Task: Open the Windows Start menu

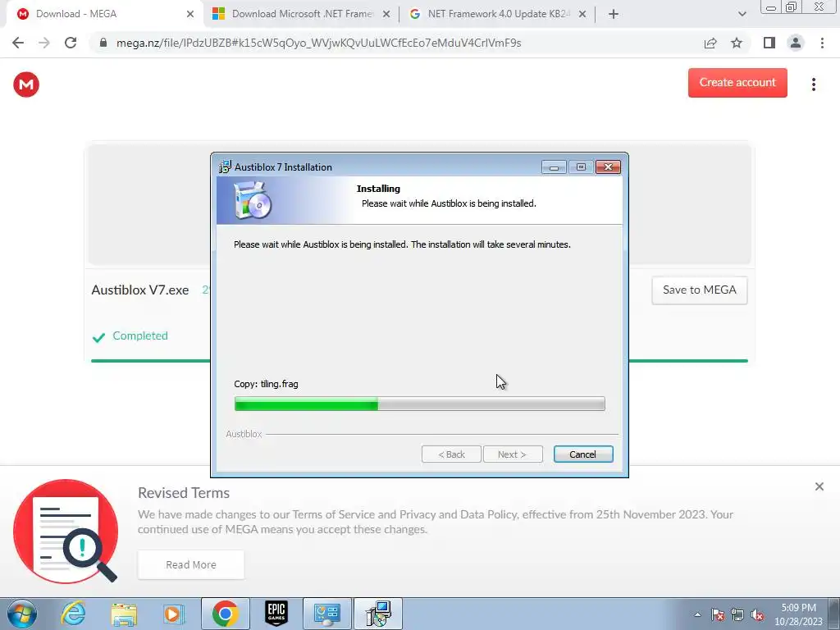Action: point(21,614)
